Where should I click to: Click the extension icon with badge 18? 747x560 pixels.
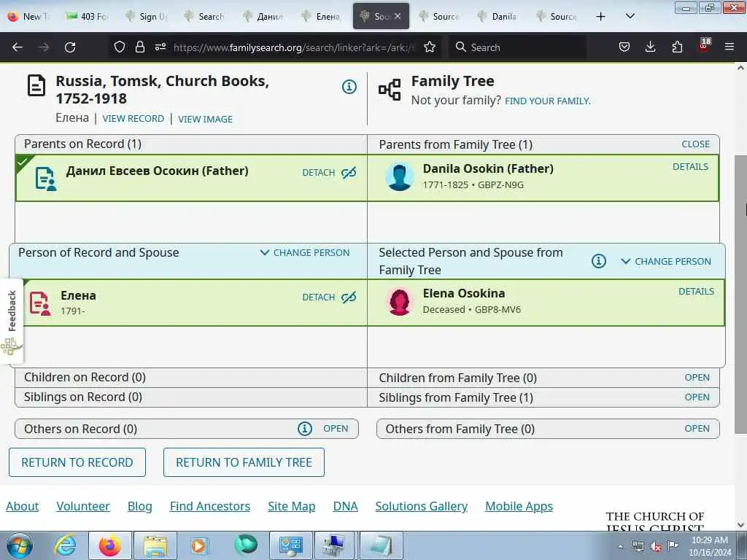pos(704,46)
